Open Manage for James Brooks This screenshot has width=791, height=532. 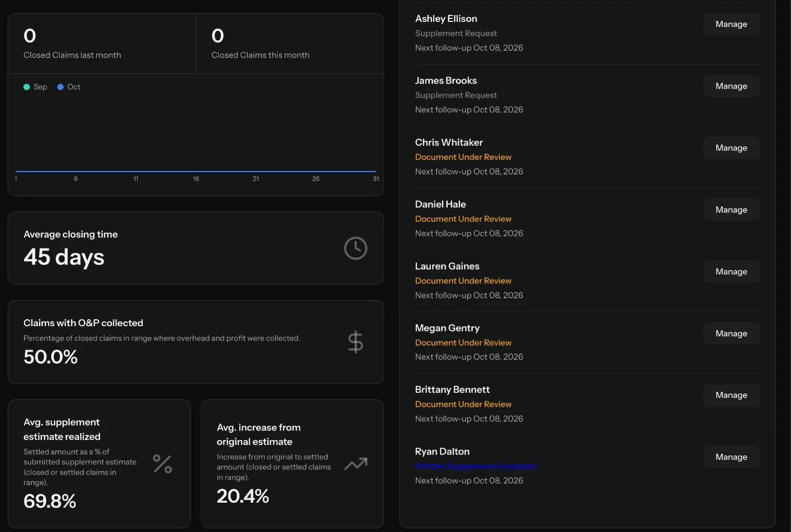(731, 86)
